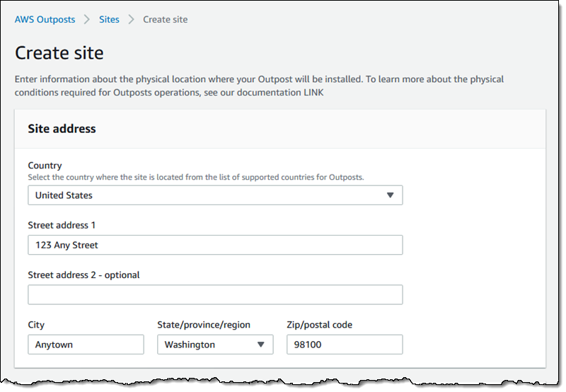Click the documentation LINK text
This screenshot has height=392, width=566.
click(x=311, y=93)
